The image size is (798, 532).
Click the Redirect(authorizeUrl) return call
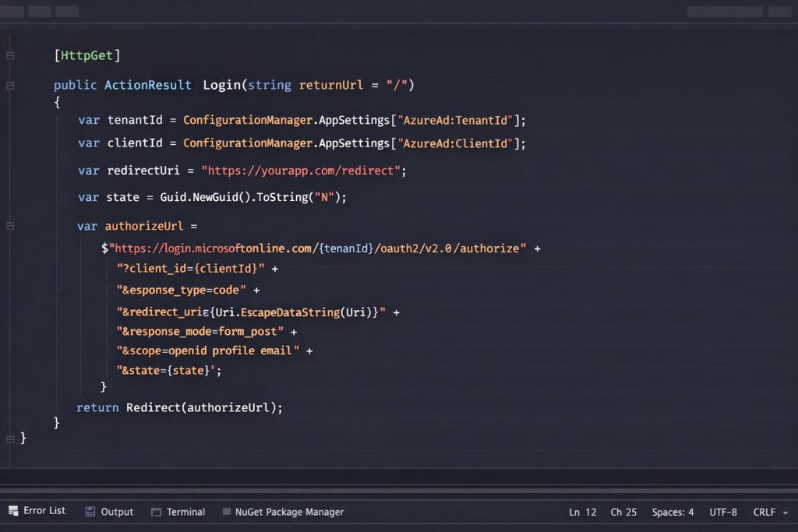(x=204, y=407)
